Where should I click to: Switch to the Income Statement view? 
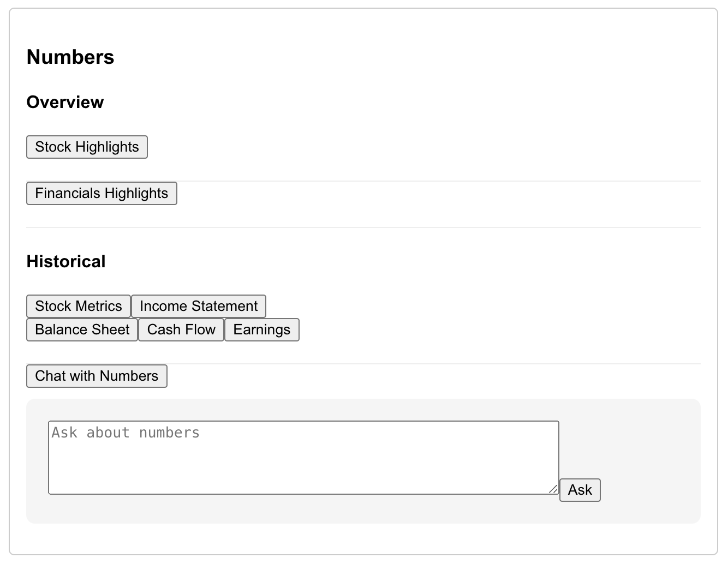pyautogui.click(x=199, y=307)
